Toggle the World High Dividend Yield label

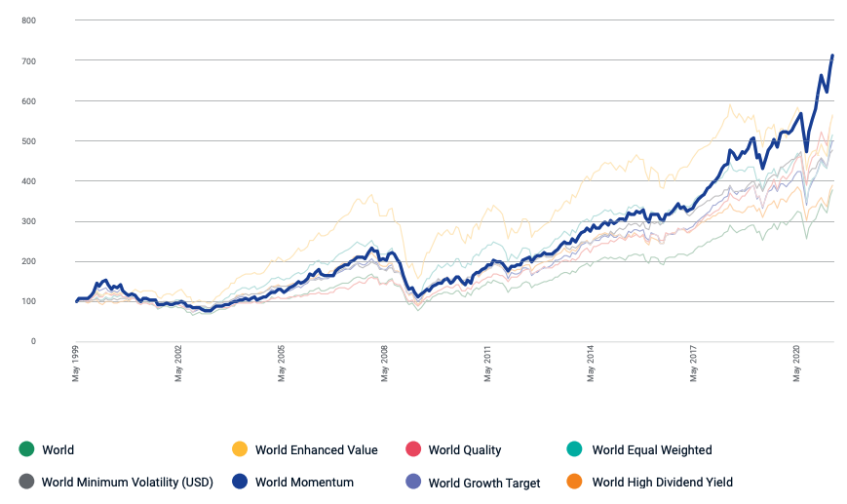tap(662, 483)
